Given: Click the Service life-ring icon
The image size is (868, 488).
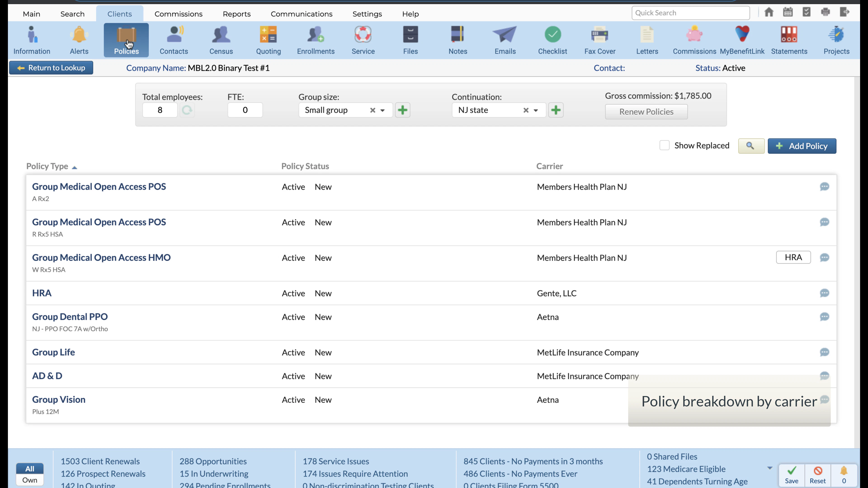Looking at the screenshot, I should [363, 35].
